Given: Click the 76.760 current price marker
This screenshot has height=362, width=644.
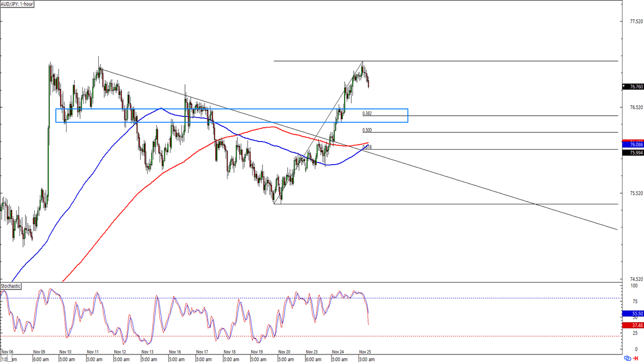Looking at the screenshot, I should tap(633, 86).
